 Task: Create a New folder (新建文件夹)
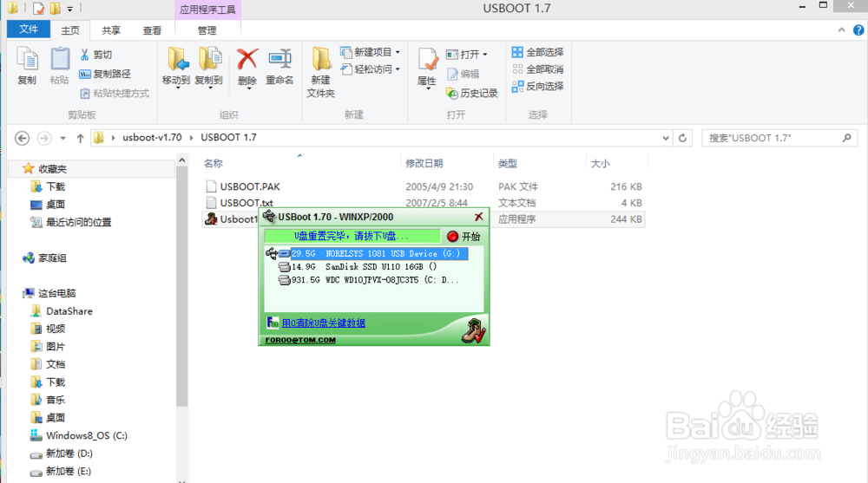pos(320,73)
